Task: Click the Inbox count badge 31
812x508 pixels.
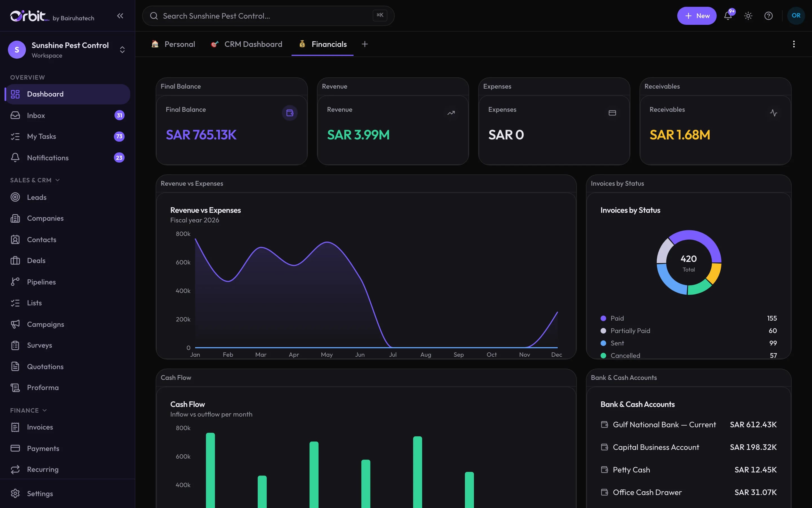Action: (x=119, y=115)
